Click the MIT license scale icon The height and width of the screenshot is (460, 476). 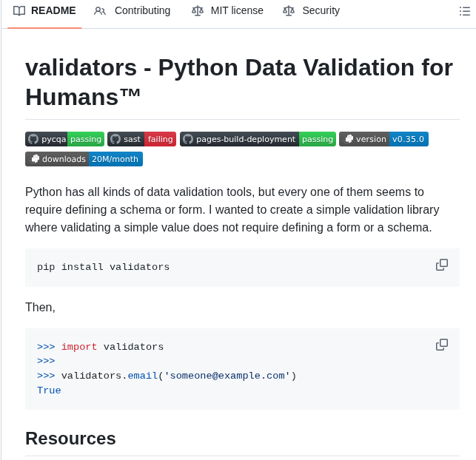[198, 11]
